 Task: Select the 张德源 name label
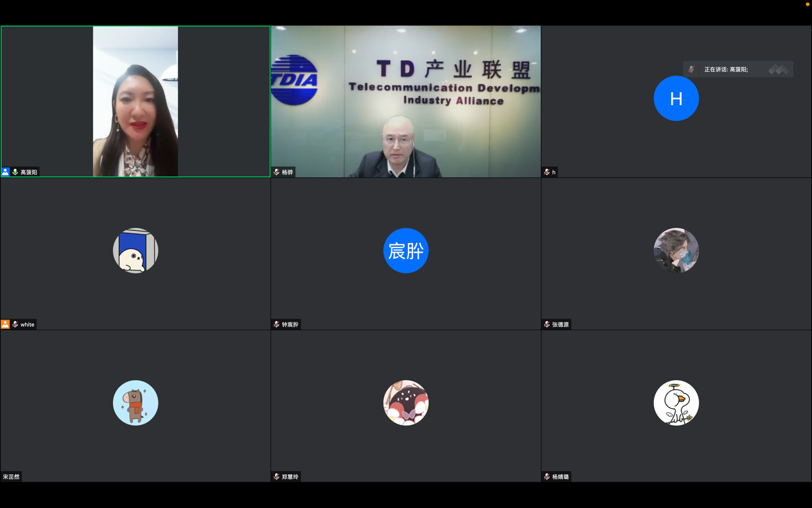coord(561,324)
